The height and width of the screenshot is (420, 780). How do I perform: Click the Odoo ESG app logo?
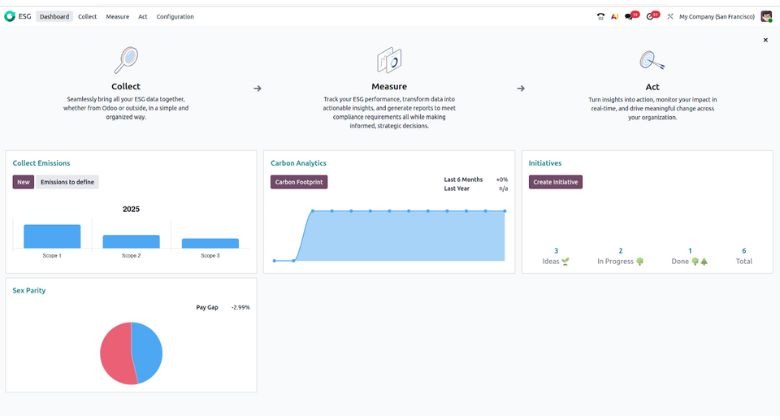click(10, 17)
